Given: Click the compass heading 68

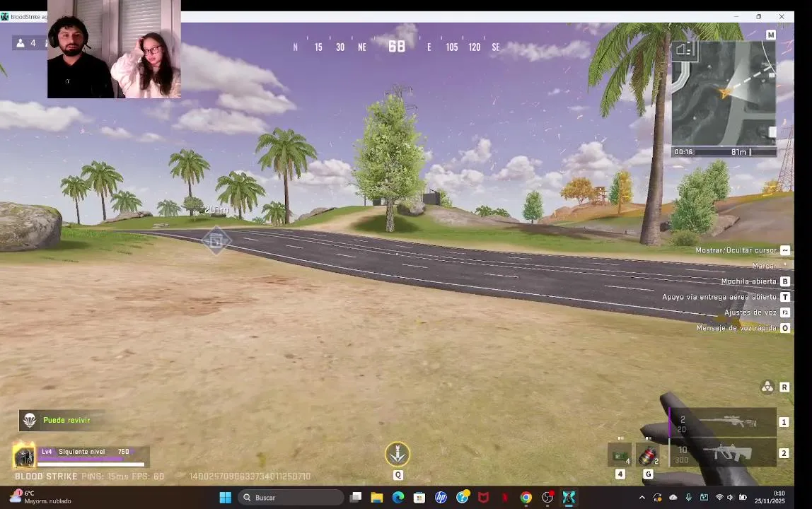Looking at the screenshot, I should pyautogui.click(x=397, y=47).
